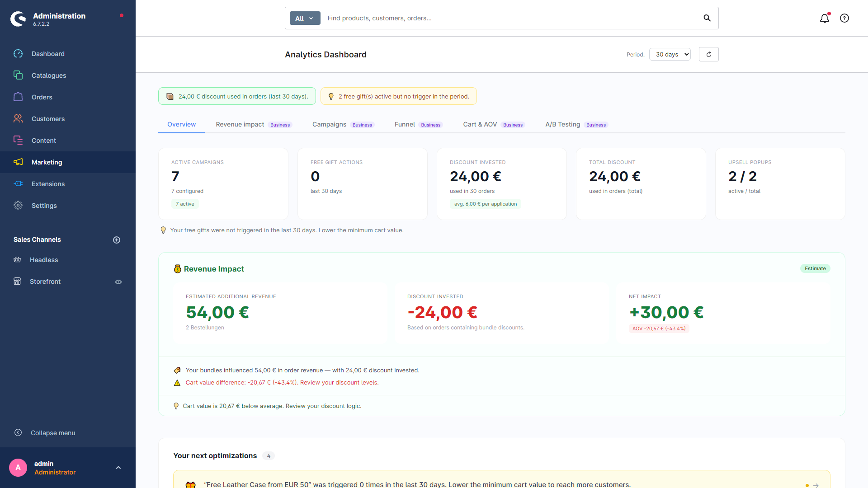Click the lightbulb in free gift banner
Screen dimensions: 868x488
pos(331,97)
